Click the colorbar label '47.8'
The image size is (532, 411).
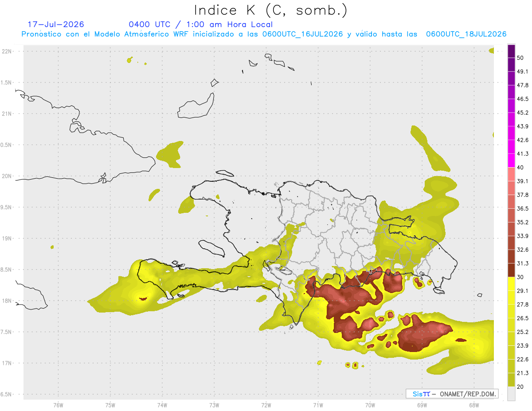[523, 86]
